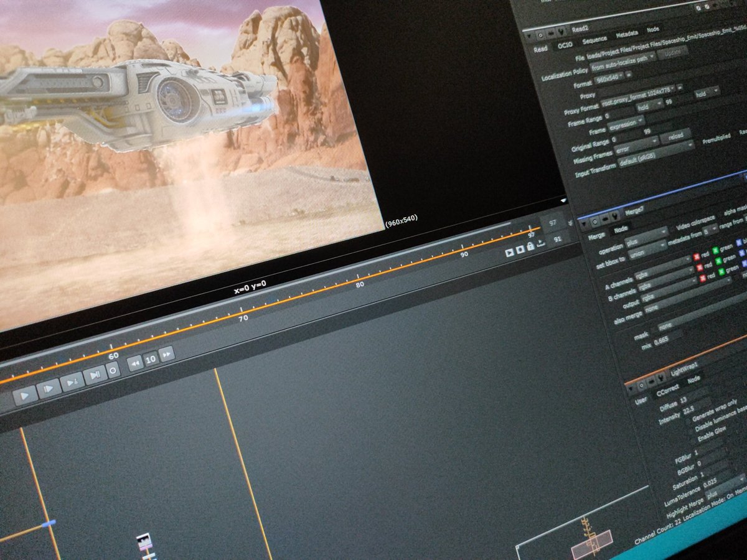Image resolution: width=747 pixels, height=560 pixels.
Task: Click the File path input field
Action: pos(666,42)
